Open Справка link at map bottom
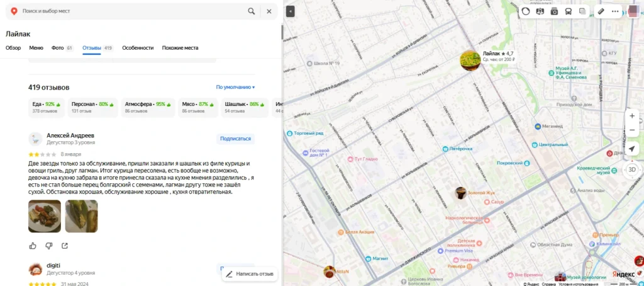This screenshot has width=644, height=286. 548,284
